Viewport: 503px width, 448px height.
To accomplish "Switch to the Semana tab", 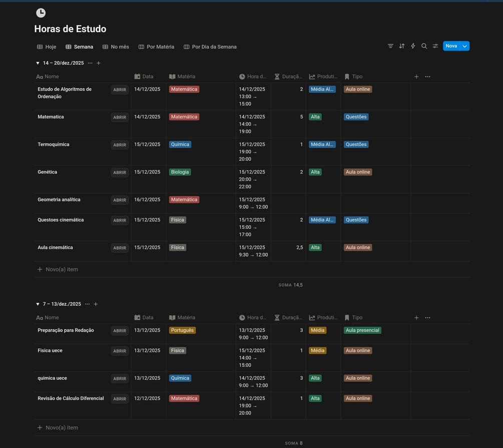I will click(80, 47).
